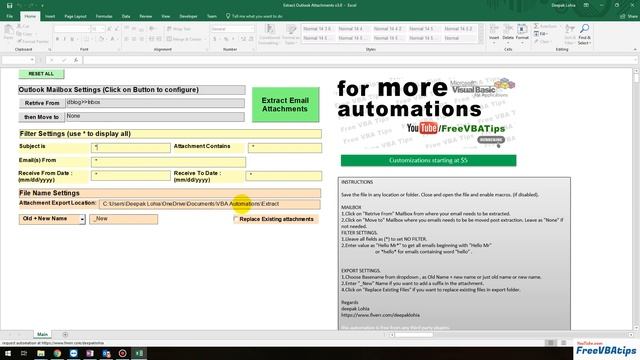Click the Subscribe button under FreeVBATips

point(491,140)
